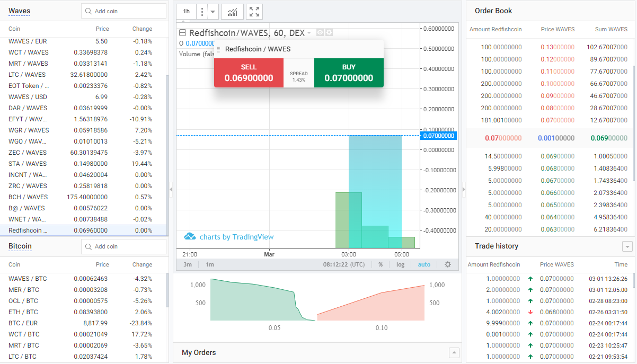Click the drag handle of the trading widget

[x=218, y=49]
